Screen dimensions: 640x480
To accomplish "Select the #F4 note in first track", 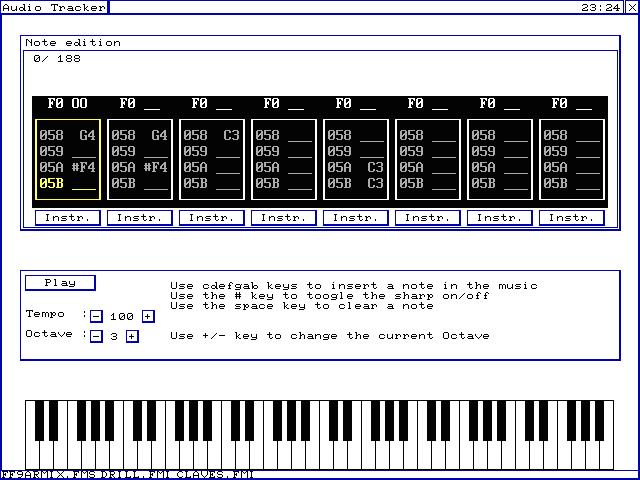I will pos(83,168).
